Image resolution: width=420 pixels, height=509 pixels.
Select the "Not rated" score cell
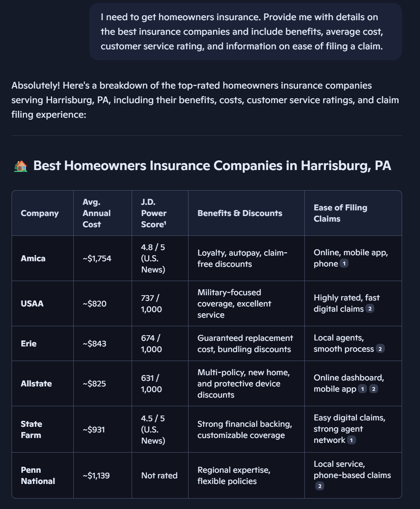(159, 475)
